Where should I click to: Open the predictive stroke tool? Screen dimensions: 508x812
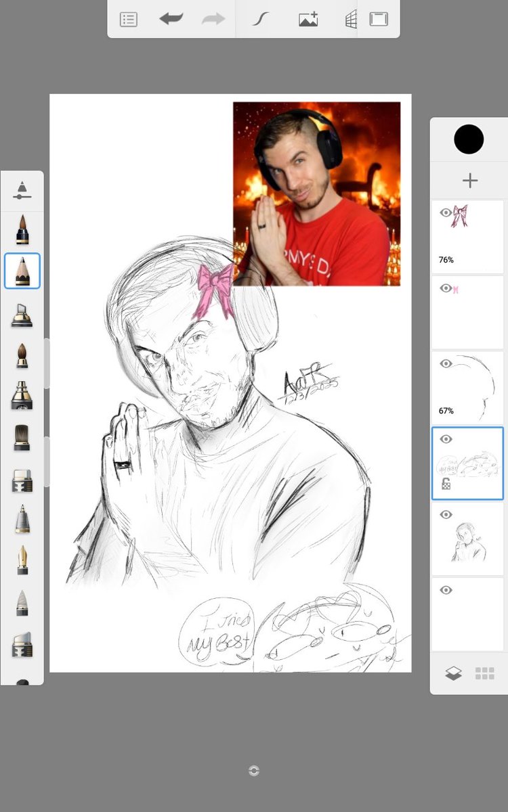pyautogui.click(x=260, y=20)
